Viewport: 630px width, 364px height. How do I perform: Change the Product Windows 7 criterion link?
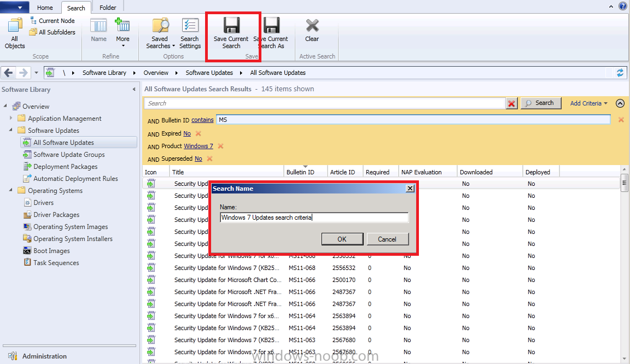pyautogui.click(x=199, y=146)
